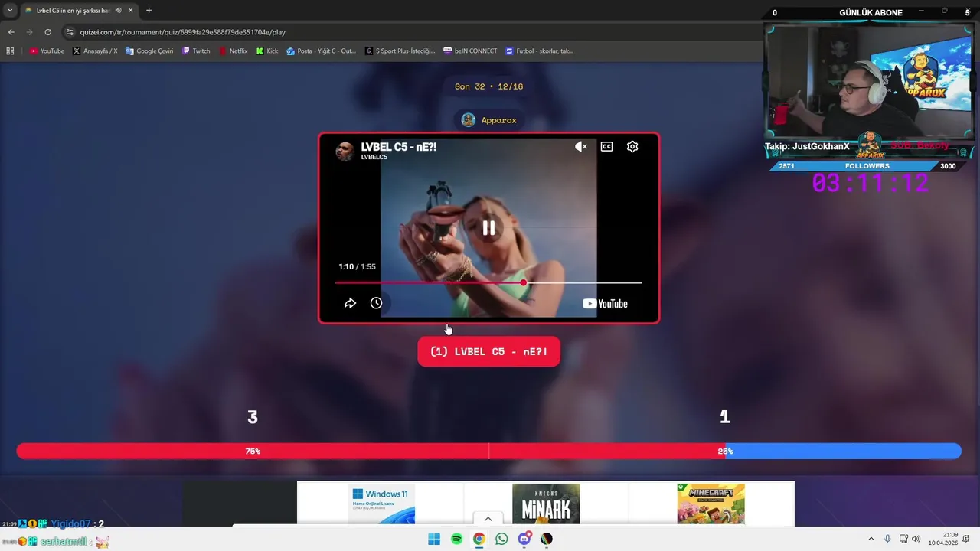
Task: Click the microphone tray icon
Action: [887, 539]
